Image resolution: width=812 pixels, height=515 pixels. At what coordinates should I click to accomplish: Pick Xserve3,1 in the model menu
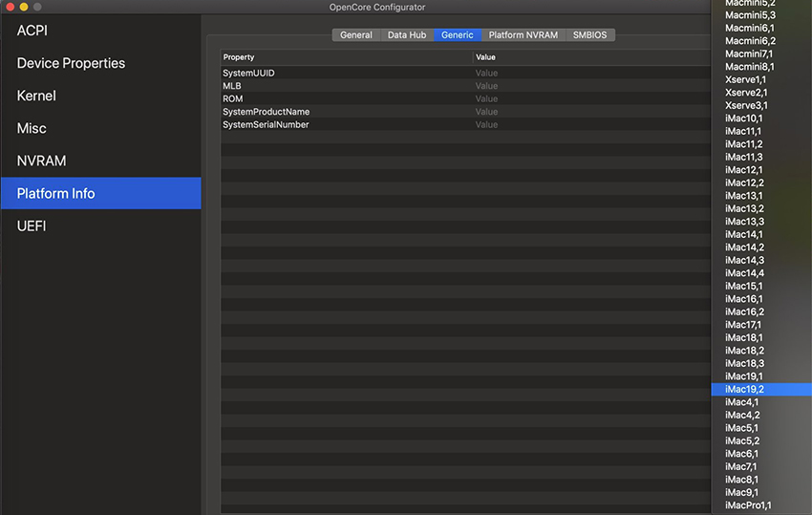[761, 106]
